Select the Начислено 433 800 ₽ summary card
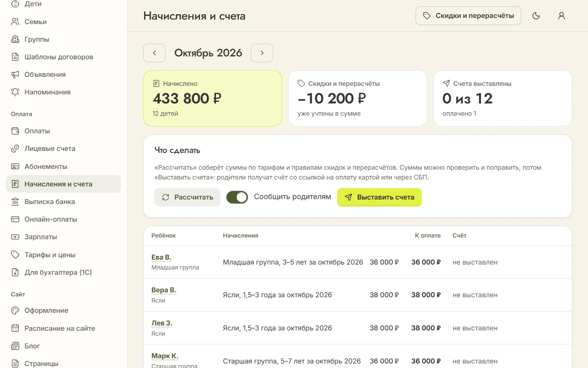The width and height of the screenshot is (588, 368). tap(213, 99)
